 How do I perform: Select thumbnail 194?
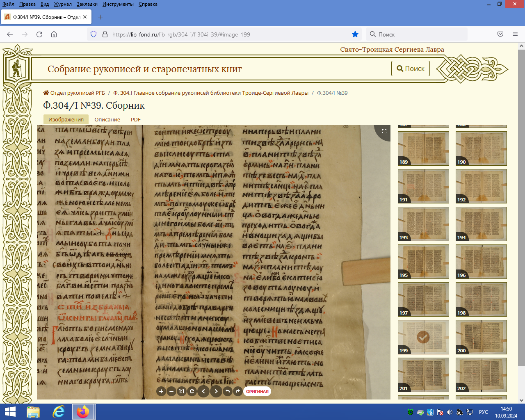point(481,224)
